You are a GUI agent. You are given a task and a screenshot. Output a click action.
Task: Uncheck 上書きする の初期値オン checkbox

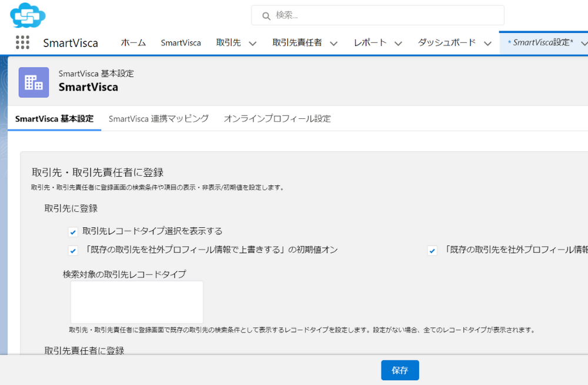(x=73, y=251)
